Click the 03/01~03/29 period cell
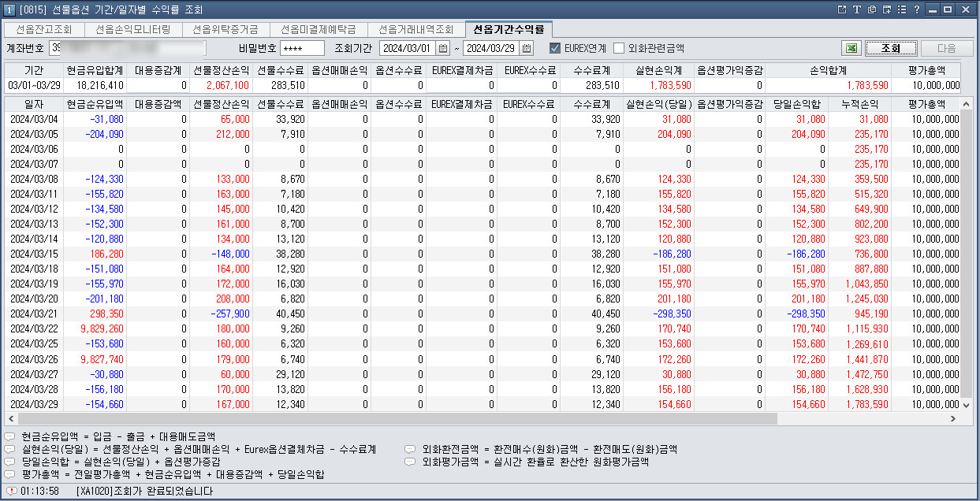This screenshot has width=980, height=501. pos(33,85)
